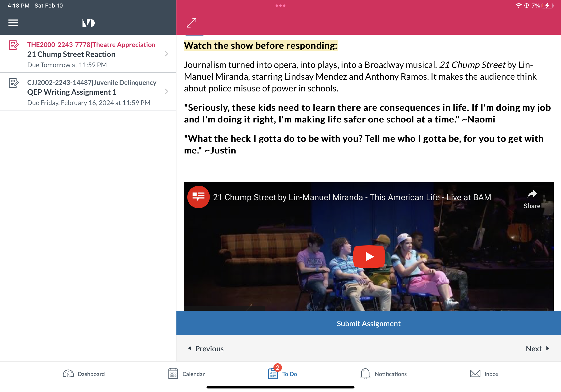The width and height of the screenshot is (561, 392).
Task: Tap the assignment icon for 21 Chump Street Reaction
Action: [x=14, y=45]
